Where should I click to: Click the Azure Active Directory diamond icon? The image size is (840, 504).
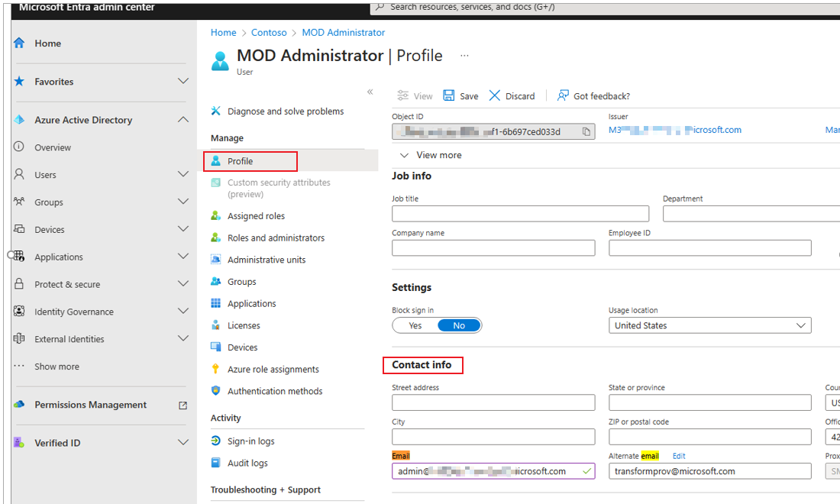click(19, 119)
